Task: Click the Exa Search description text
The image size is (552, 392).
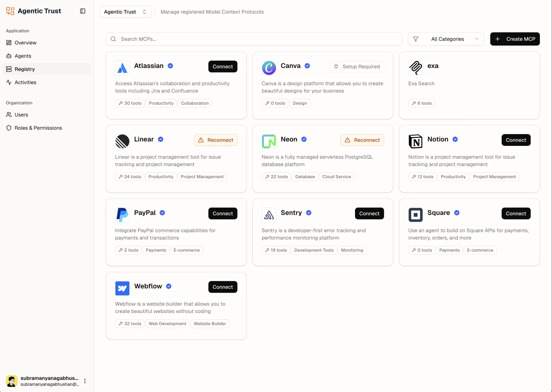Action: point(422,83)
